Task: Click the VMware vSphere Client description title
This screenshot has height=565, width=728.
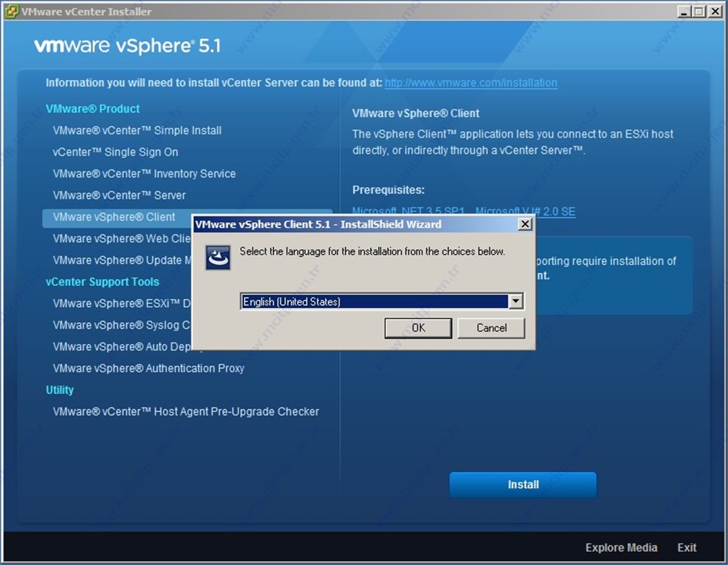Action: click(415, 113)
